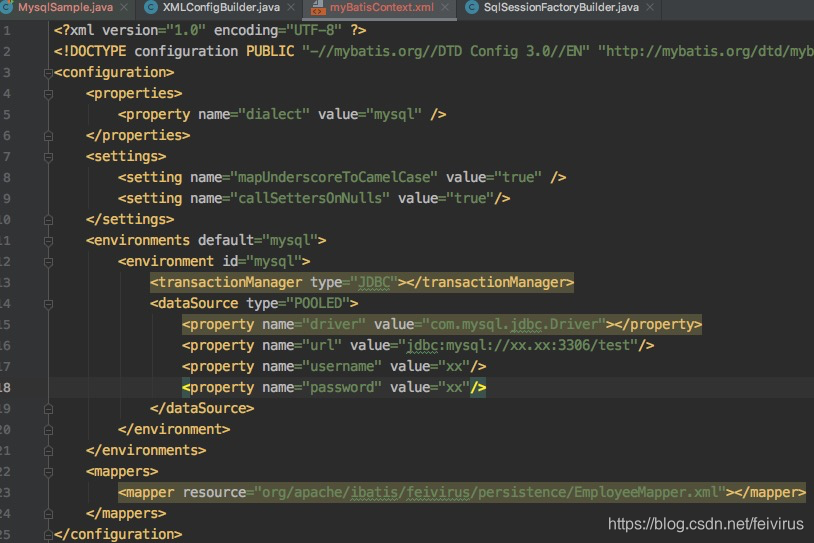Collapse the <dataSource type="POOLED"> block
Image resolution: width=814 pixels, height=543 pixels.
pyautogui.click(x=48, y=304)
